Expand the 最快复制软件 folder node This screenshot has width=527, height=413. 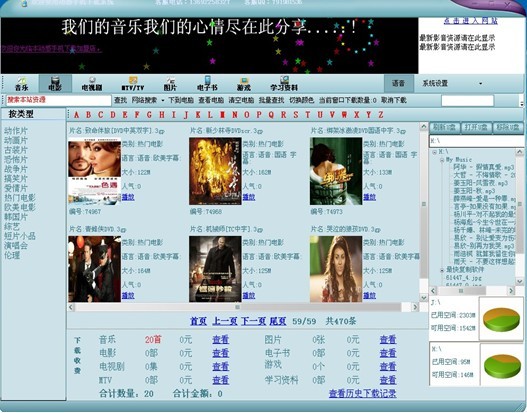[x=442, y=270]
